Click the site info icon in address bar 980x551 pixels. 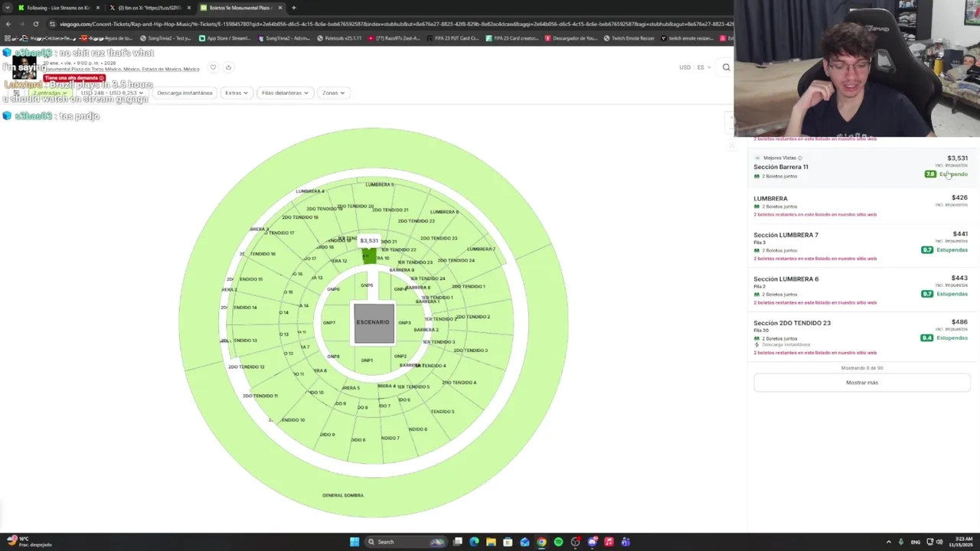point(52,24)
